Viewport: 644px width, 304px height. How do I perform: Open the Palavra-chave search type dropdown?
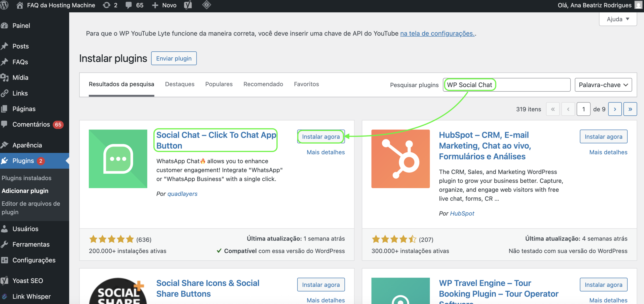coord(603,85)
